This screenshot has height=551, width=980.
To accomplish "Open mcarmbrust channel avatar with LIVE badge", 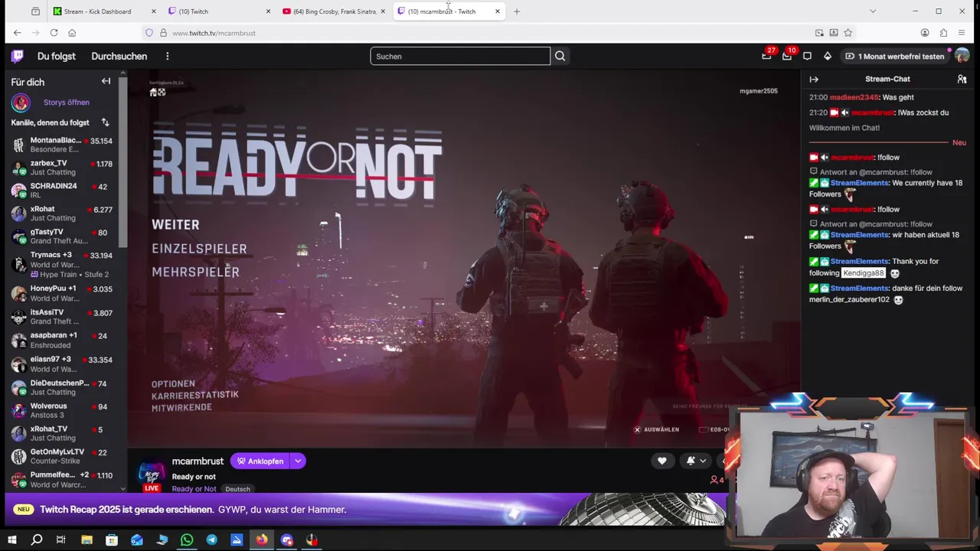I will [152, 474].
